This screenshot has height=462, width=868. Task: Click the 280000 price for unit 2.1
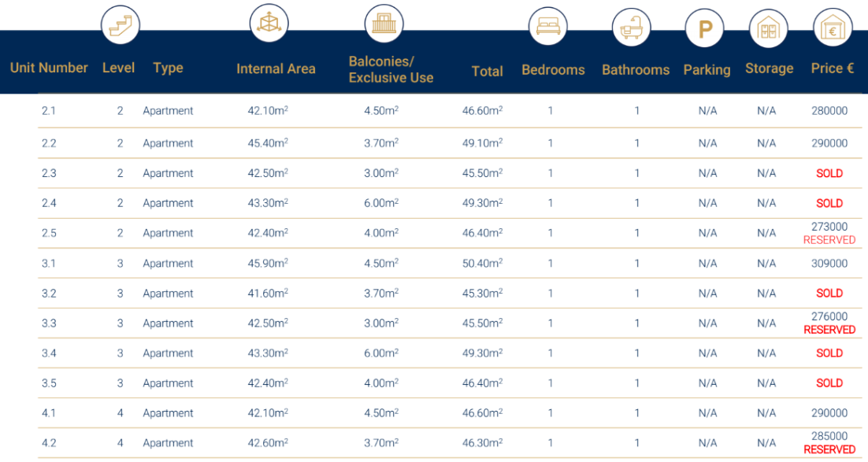[829, 111]
